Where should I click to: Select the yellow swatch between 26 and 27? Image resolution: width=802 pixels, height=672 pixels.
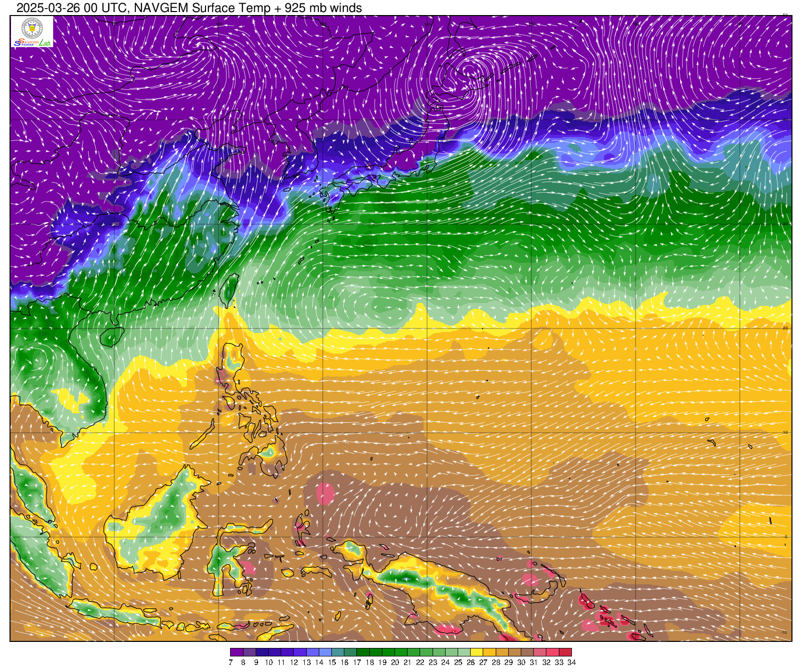[477, 652]
